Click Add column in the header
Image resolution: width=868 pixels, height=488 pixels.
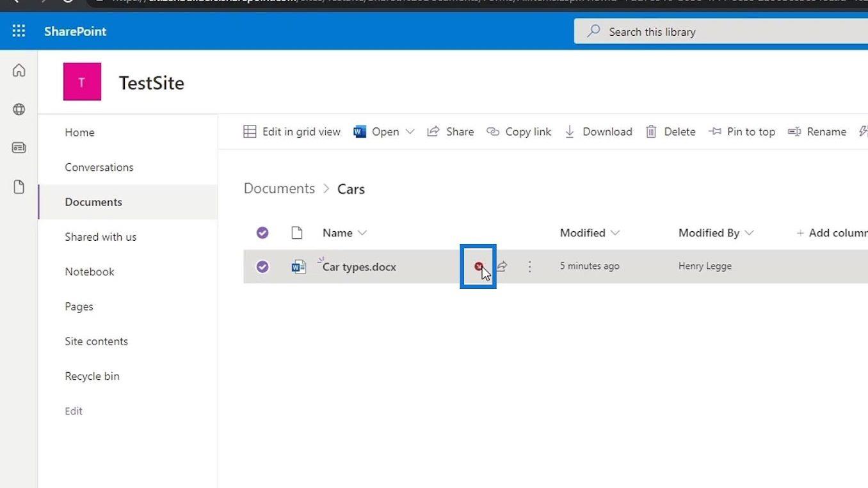click(832, 232)
